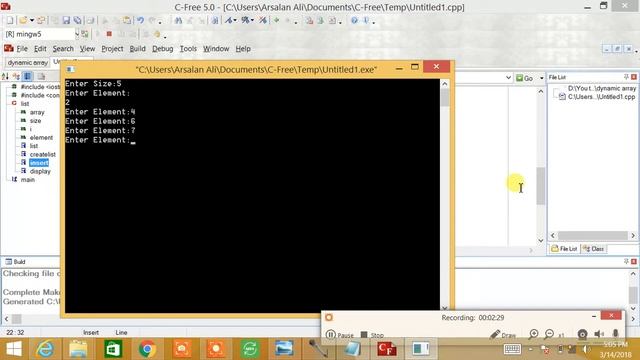Pause the screen recording
The image size is (640, 360).
340,335
